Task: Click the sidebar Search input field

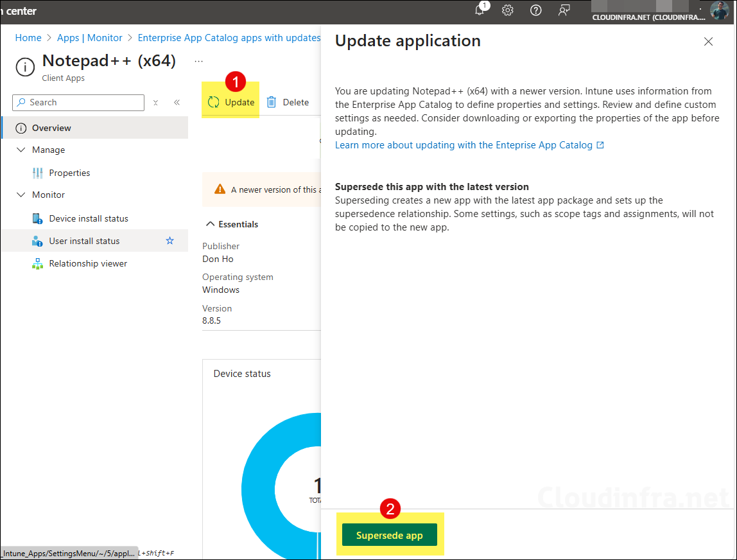Action: pyautogui.click(x=83, y=103)
